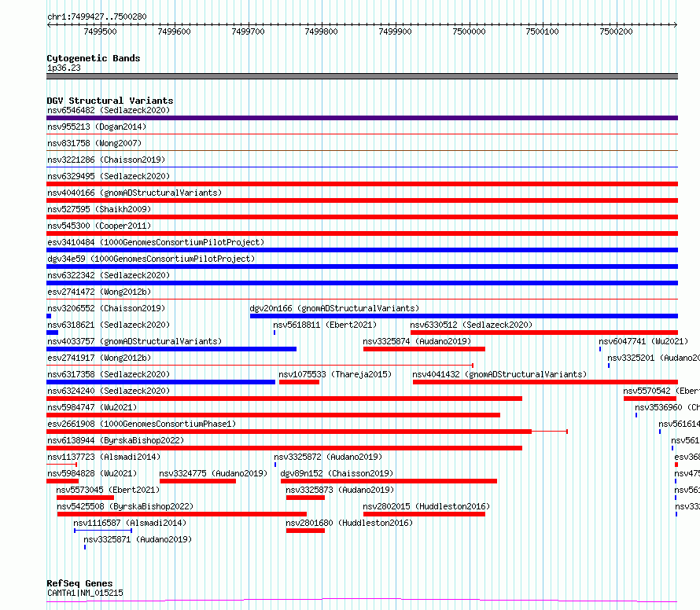This screenshot has height=610, width=700.
Task: Select nsv527595 (Shaikh2009) variant label
Action: (99, 209)
